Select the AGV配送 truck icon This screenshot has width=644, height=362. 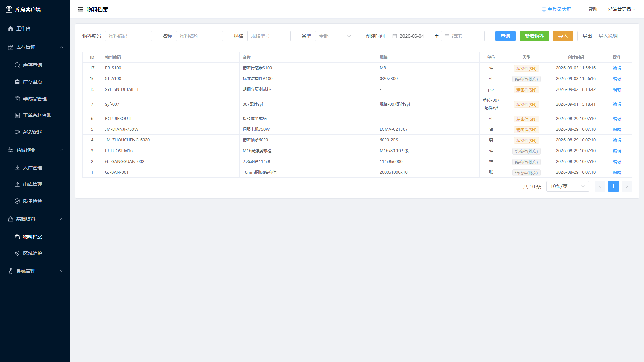pos(17,132)
